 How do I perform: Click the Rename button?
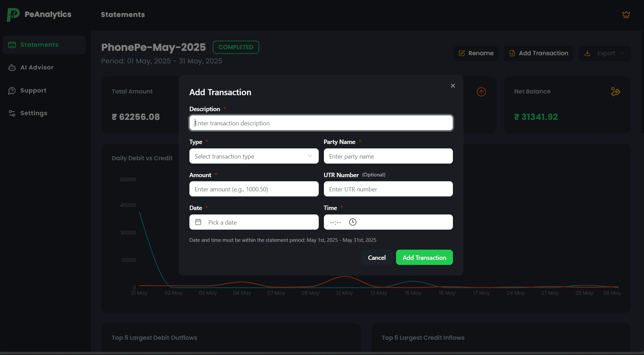tap(476, 53)
